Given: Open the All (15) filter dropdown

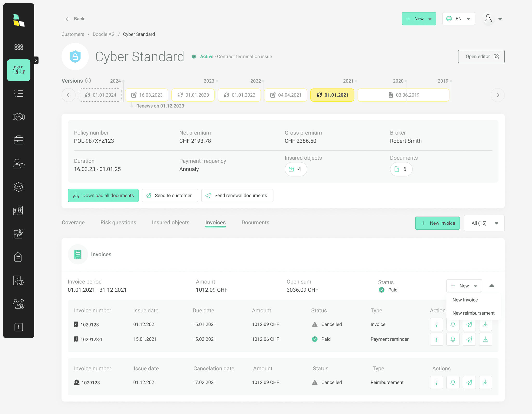Looking at the screenshot, I should point(484,223).
